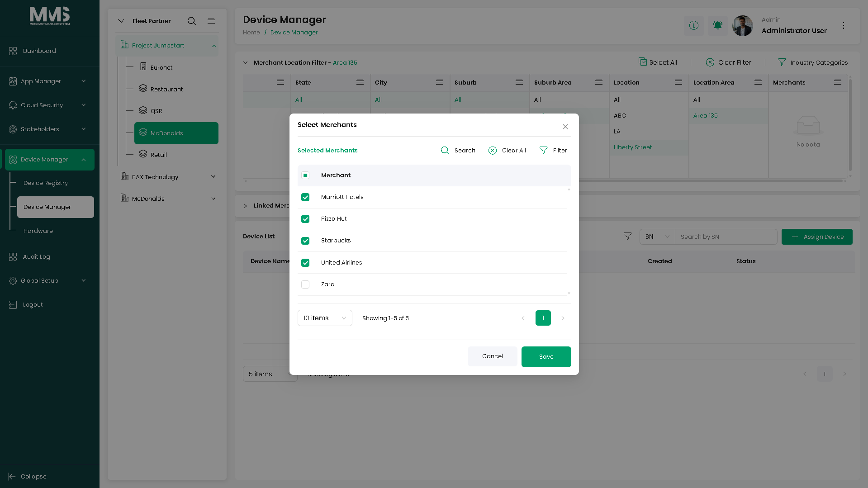Open the City column menu icon
868x488 pixels.
[440, 82]
